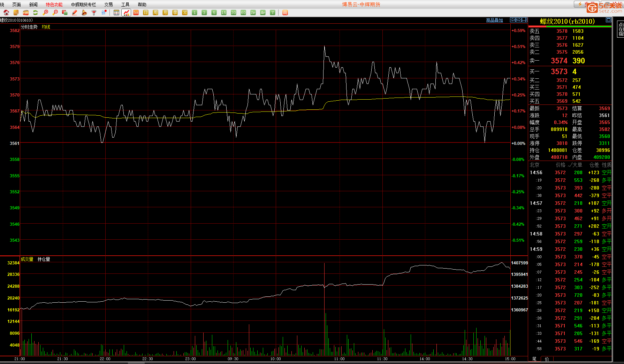Click the zoom out magnifier icon
This screenshot has height=364, width=624.
[x=55, y=13]
